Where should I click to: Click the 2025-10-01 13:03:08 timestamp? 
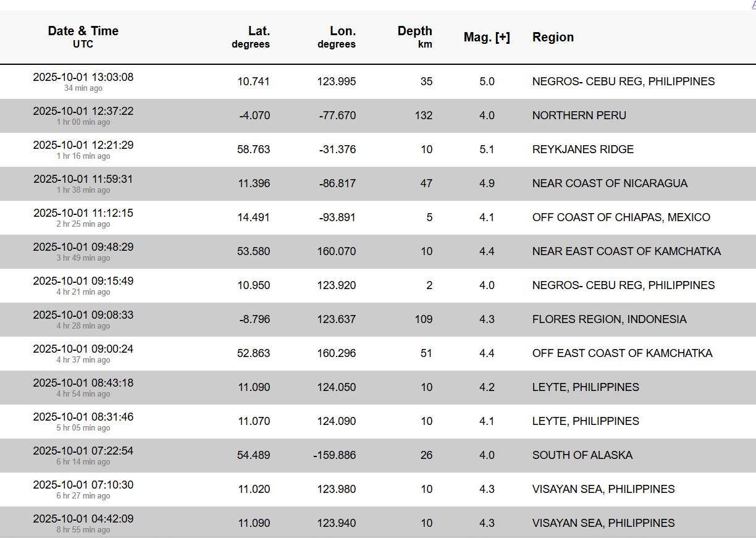(83, 77)
